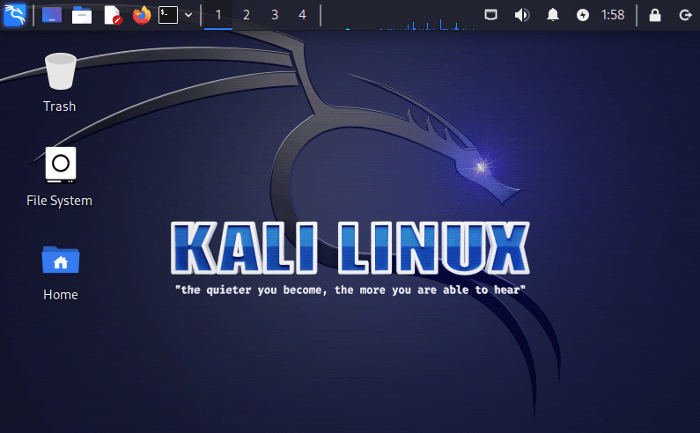Viewport: 700px width, 433px height.
Task: Switch to workspace 4
Action: coord(302,15)
